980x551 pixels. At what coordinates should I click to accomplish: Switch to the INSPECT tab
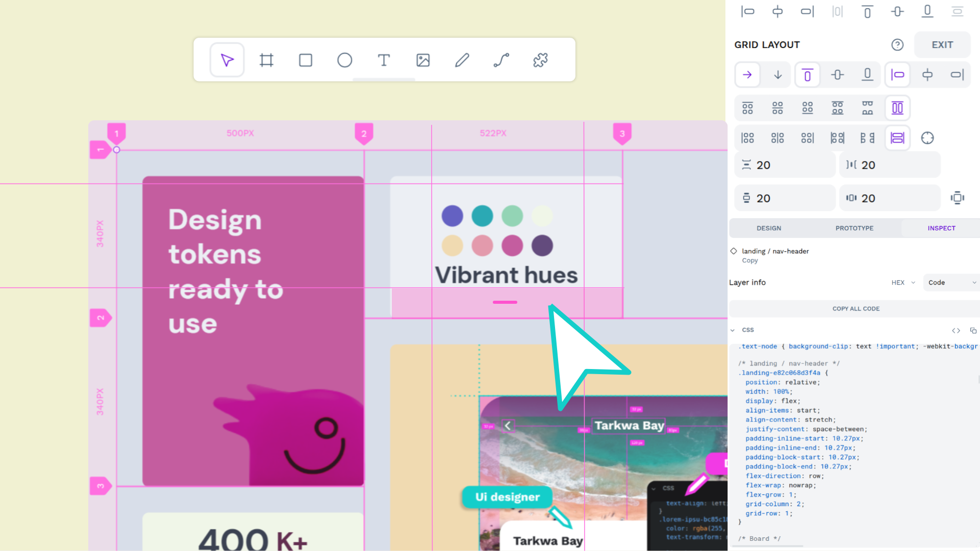click(x=941, y=228)
